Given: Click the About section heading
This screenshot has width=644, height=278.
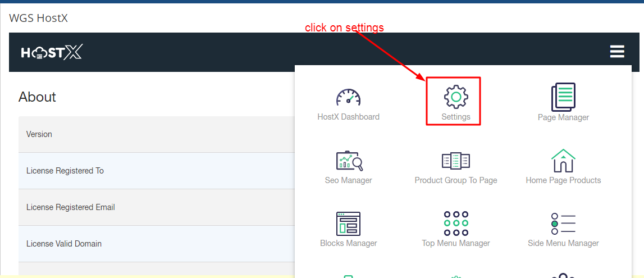Looking at the screenshot, I should (x=37, y=97).
